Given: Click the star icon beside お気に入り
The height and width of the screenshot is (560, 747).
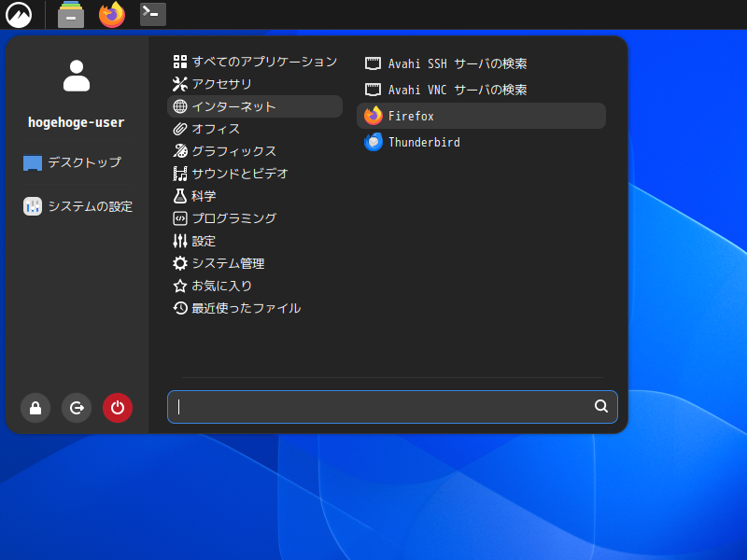Looking at the screenshot, I should [x=180, y=286].
